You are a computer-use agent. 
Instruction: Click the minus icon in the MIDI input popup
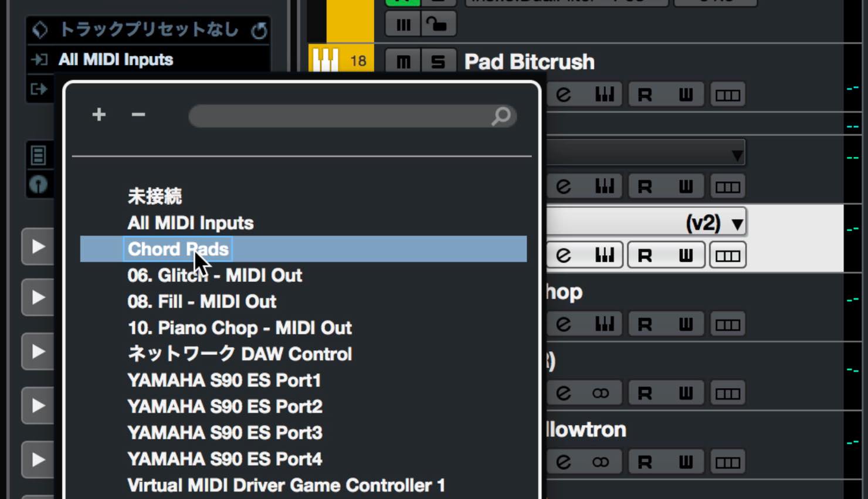tap(138, 114)
